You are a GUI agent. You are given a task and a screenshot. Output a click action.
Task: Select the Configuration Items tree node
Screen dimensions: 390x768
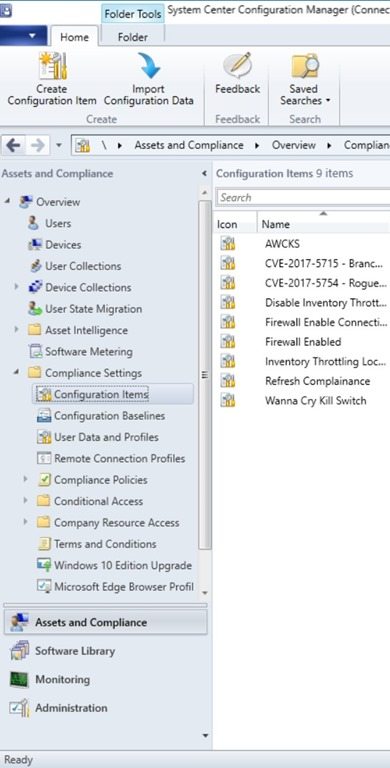click(x=113, y=394)
